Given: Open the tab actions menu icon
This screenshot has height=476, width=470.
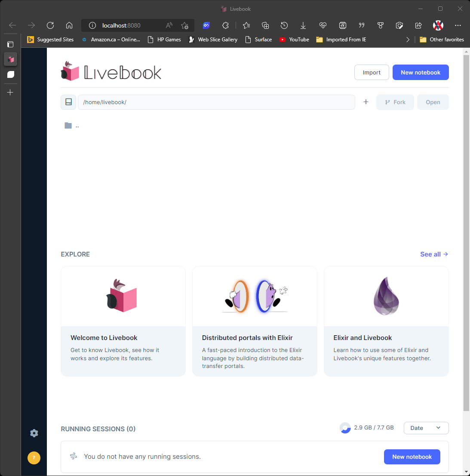Looking at the screenshot, I should tap(10, 44).
